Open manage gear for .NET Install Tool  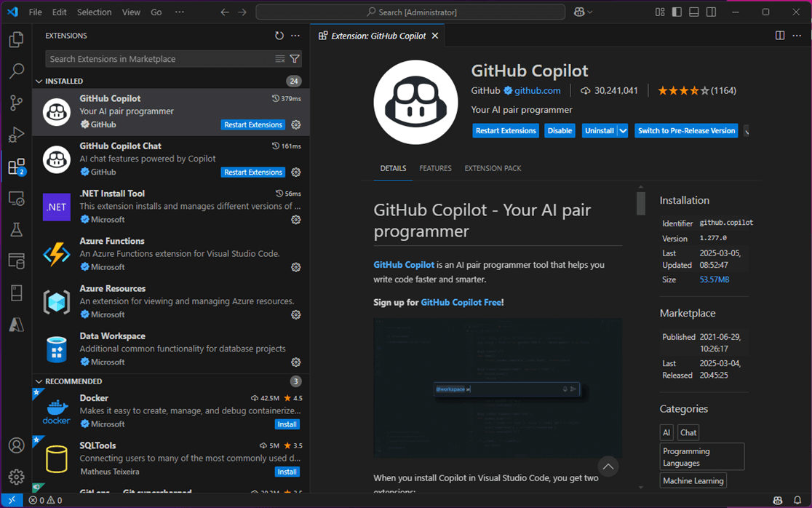(x=295, y=220)
